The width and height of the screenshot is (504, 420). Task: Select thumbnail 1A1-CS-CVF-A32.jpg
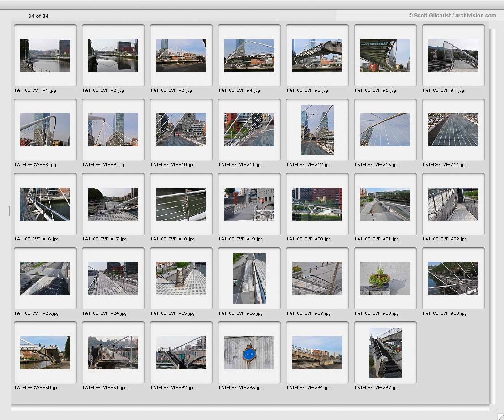click(181, 352)
